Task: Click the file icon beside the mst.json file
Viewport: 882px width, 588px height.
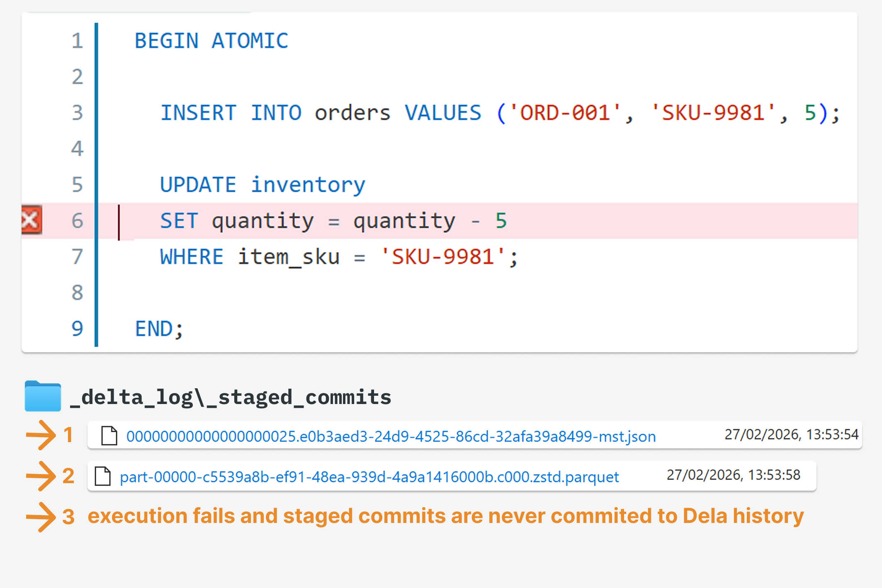Action: point(109,436)
